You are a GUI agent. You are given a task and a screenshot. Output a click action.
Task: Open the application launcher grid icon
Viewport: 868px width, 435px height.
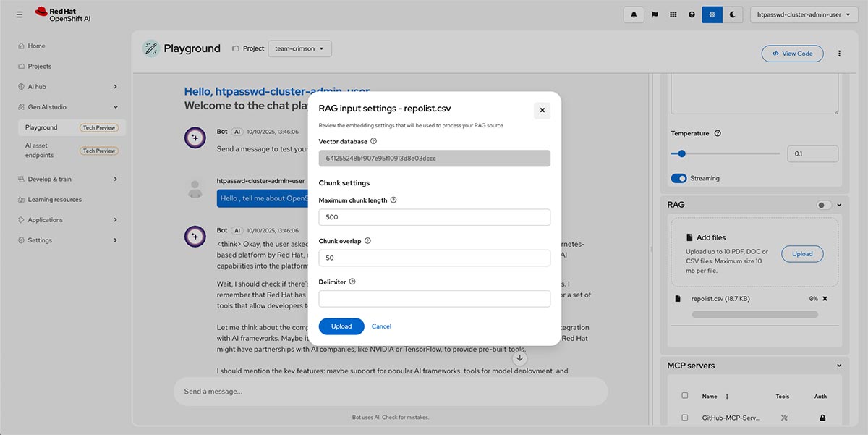[x=673, y=14]
